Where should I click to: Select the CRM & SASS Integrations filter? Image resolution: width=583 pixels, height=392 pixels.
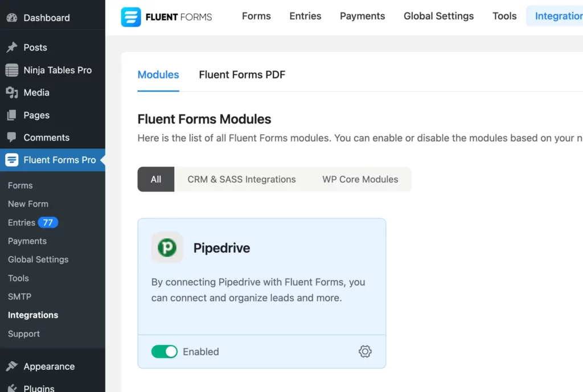point(241,179)
